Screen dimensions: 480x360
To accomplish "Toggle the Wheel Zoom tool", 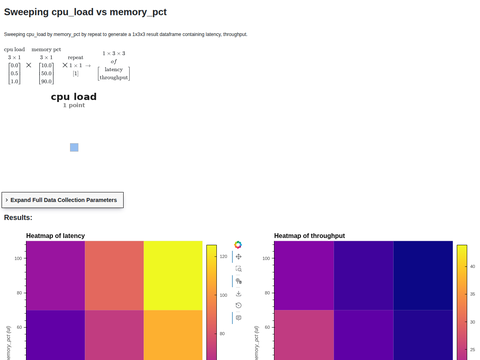I will click(x=238, y=281).
